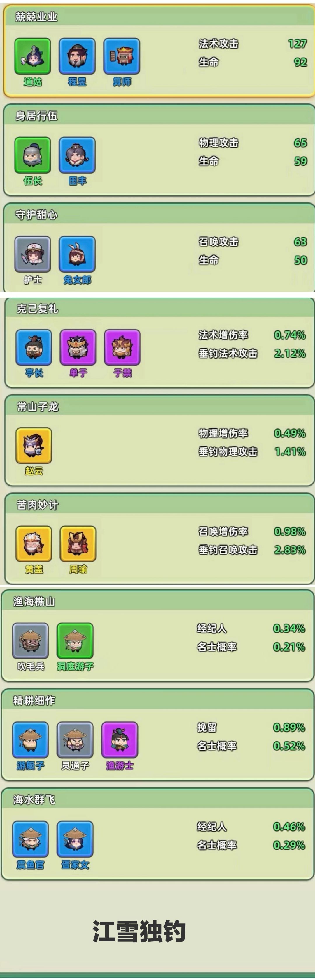Tap the 伍长 soldier portrait
Screen dimensions: 315x980
(x=33, y=155)
